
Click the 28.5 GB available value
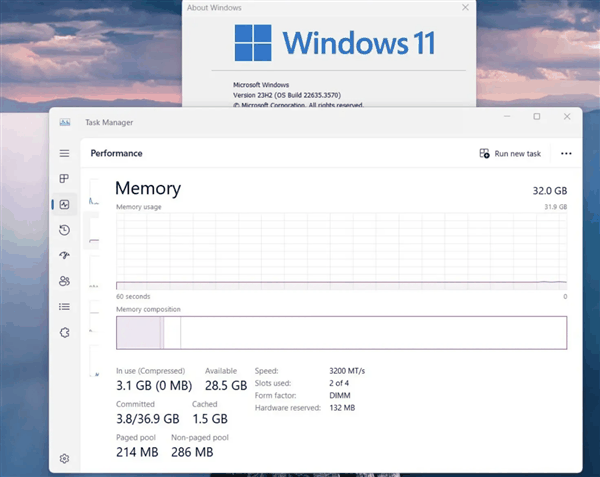pyautogui.click(x=226, y=386)
